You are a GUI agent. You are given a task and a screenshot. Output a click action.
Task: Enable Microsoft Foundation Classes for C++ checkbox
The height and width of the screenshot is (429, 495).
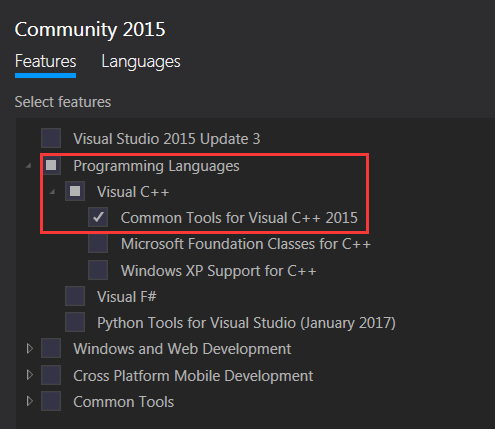pyautogui.click(x=98, y=243)
